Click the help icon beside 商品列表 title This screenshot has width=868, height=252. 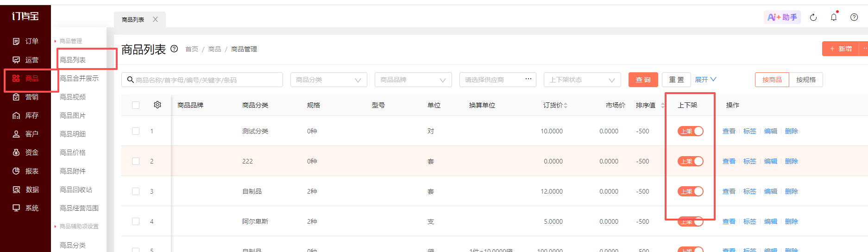(x=174, y=49)
